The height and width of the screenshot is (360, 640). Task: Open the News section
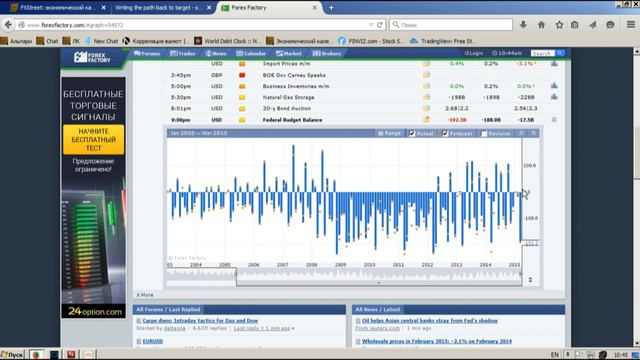click(x=216, y=53)
